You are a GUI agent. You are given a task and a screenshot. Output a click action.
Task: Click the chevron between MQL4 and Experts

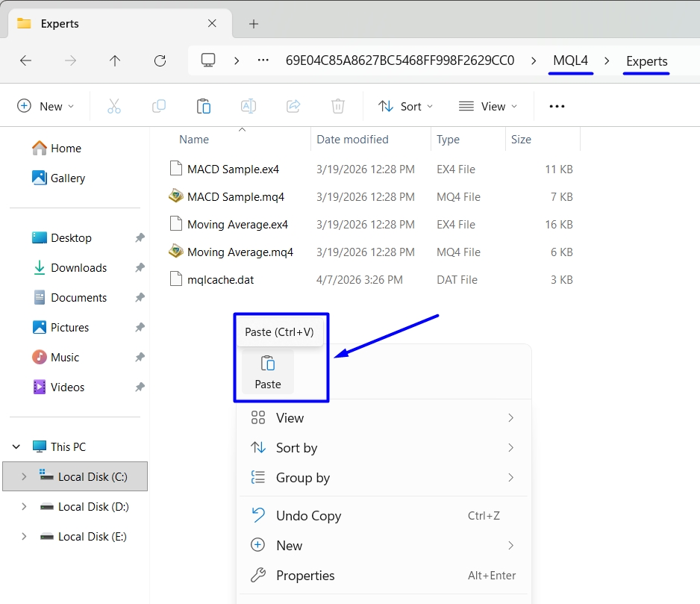click(x=607, y=60)
